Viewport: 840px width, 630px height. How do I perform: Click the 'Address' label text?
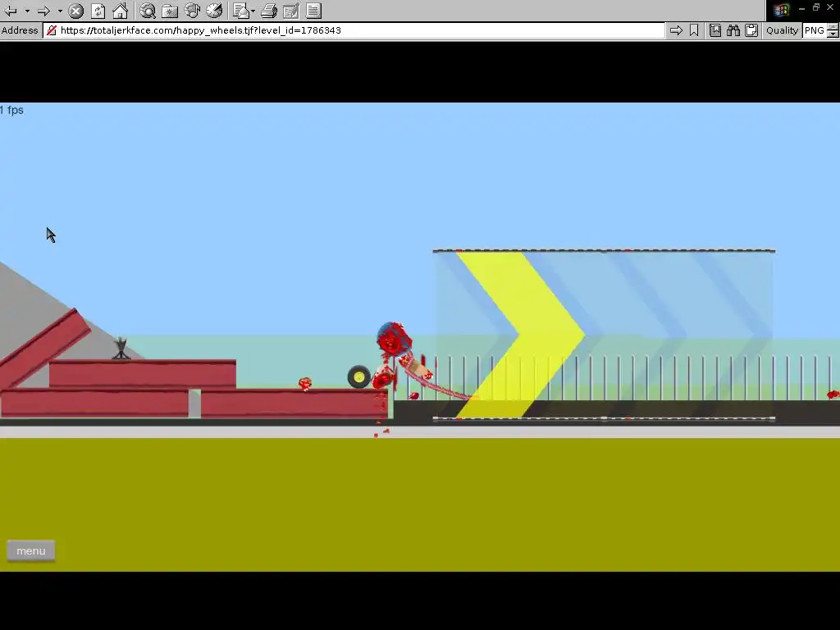point(20,30)
